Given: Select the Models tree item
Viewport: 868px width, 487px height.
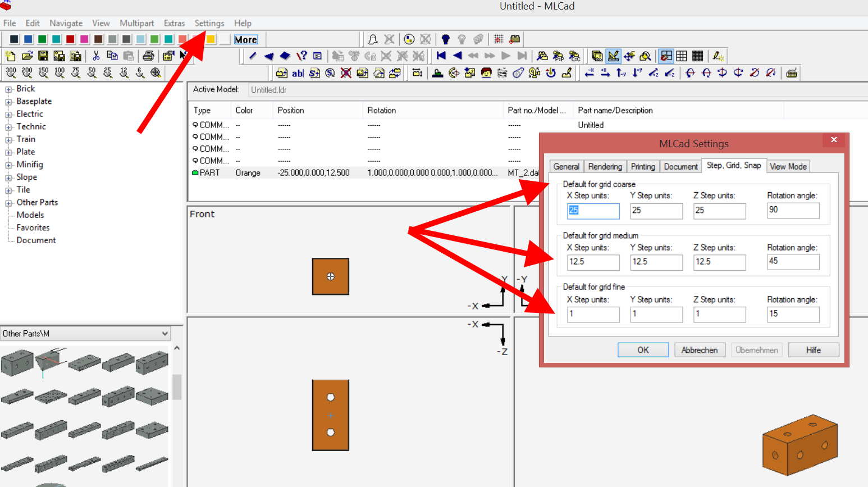Looking at the screenshot, I should click(30, 215).
